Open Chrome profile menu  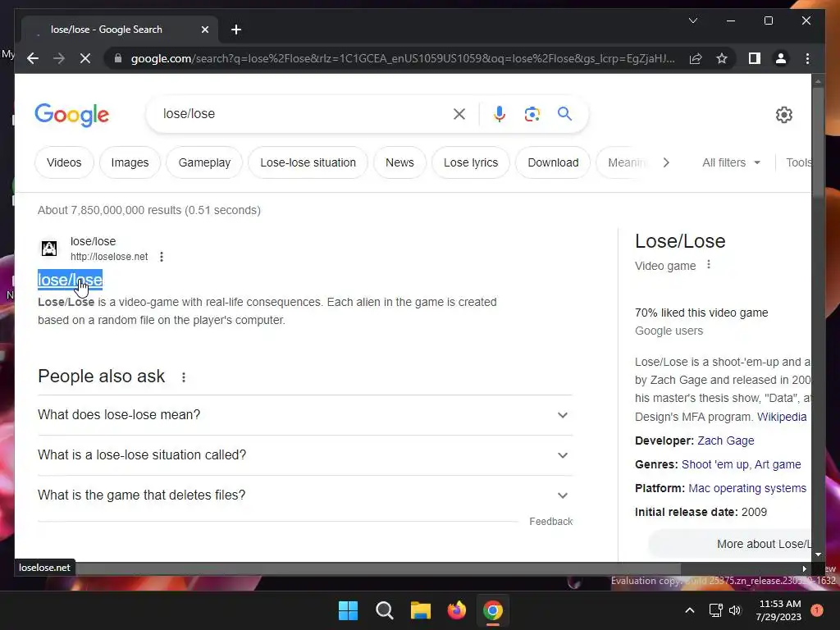tap(781, 58)
